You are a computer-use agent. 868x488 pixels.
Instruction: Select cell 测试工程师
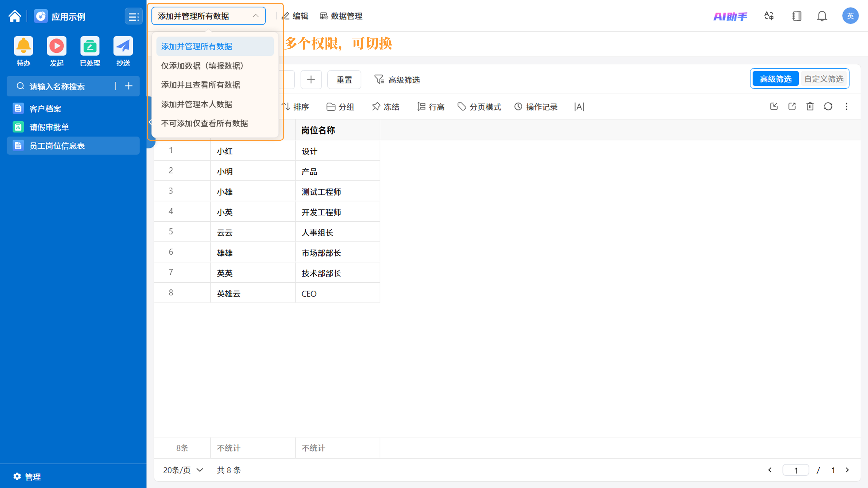[338, 192]
